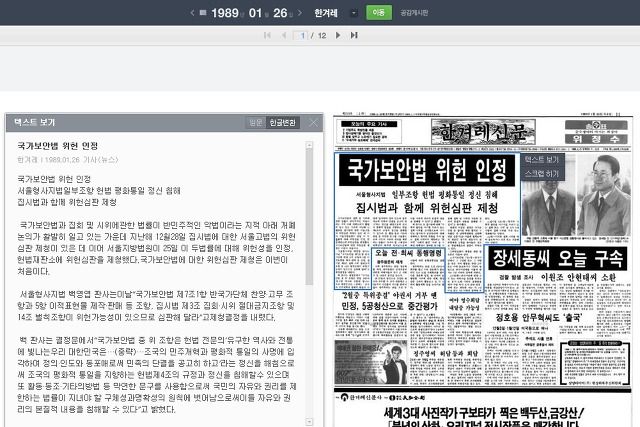640x427 pixels.
Task: Go to the previous date with left arrow
Action: pyautogui.click(x=192, y=13)
